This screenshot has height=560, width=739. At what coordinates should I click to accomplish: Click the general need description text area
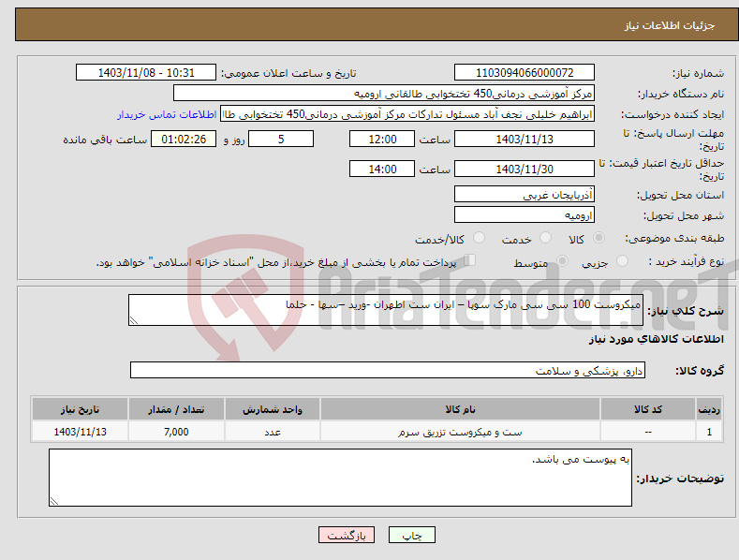pos(386,310)
